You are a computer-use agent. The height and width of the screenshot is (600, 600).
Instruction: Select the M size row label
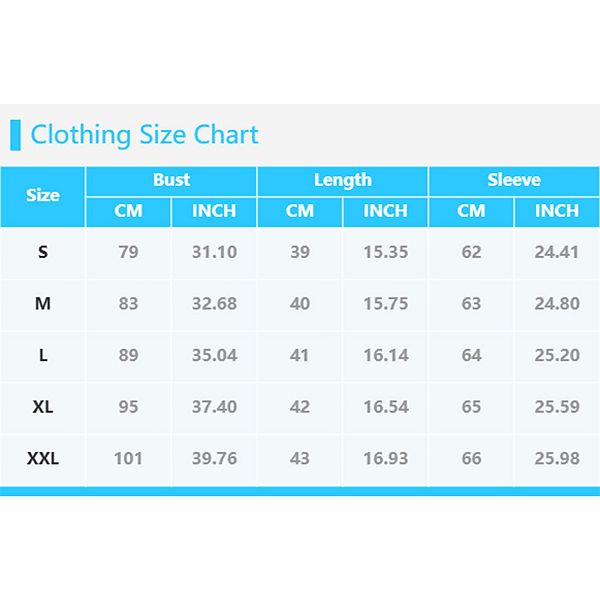click(43, 304)
